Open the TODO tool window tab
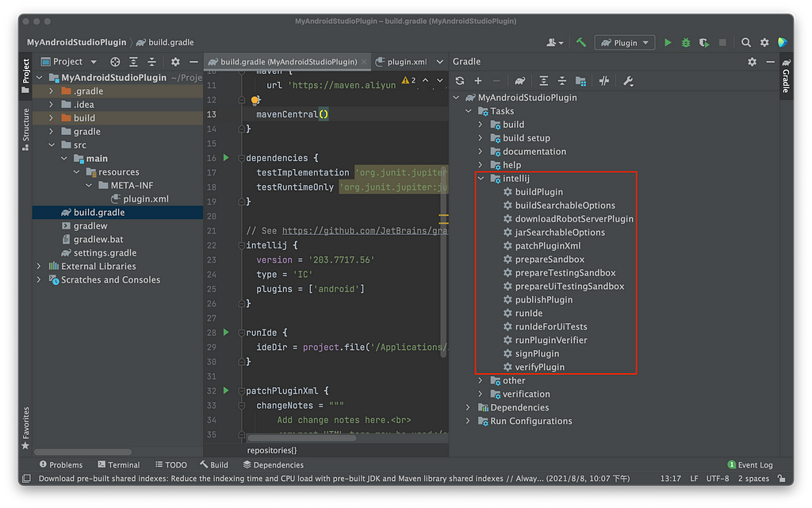The image size is (812, 508). (171, 464)
